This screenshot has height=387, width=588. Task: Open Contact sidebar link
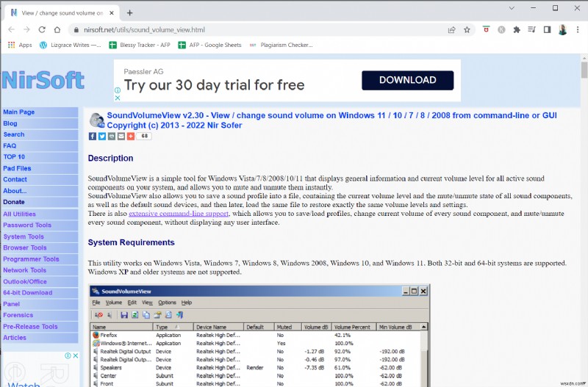pos(15,179)
